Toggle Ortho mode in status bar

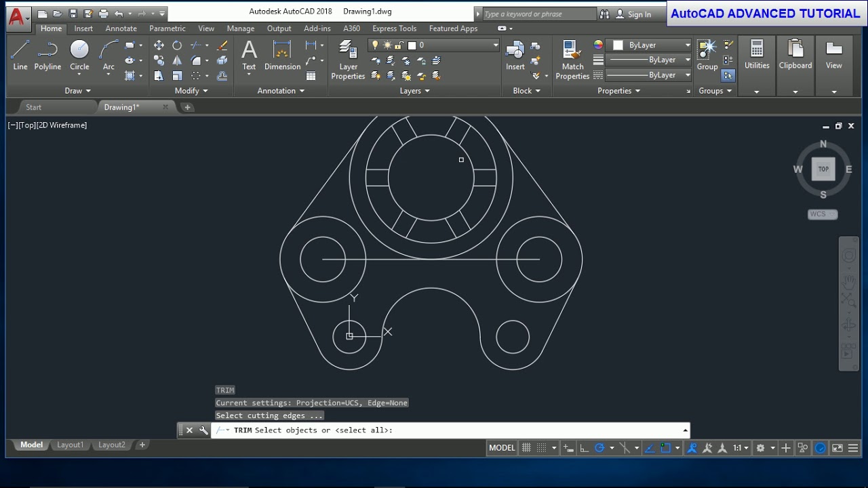pyautogui.click(x=584, y=448)
